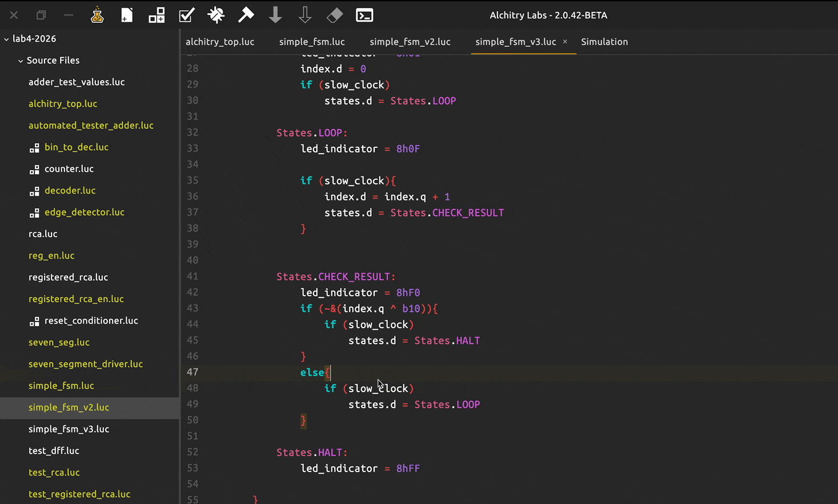
Task: Select test_rca.luc in the sidebar
Action: click(54, 473)
